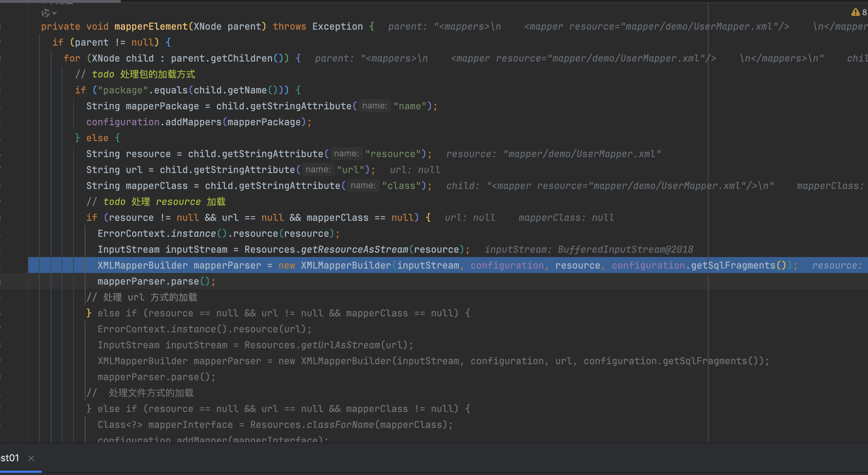Click inline value 'inputStream: BufferedInputStream@2018'
The width and height of the screenshot is (868, 475).
589,249
